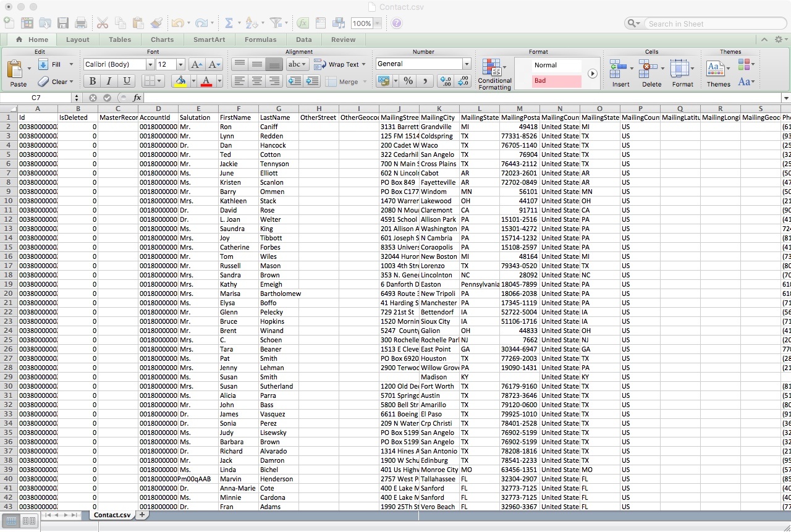The width and height of the screenshot is (791, 532).
Task: Open the Calibri font name dropdown
Action: [x=150, y=65]
